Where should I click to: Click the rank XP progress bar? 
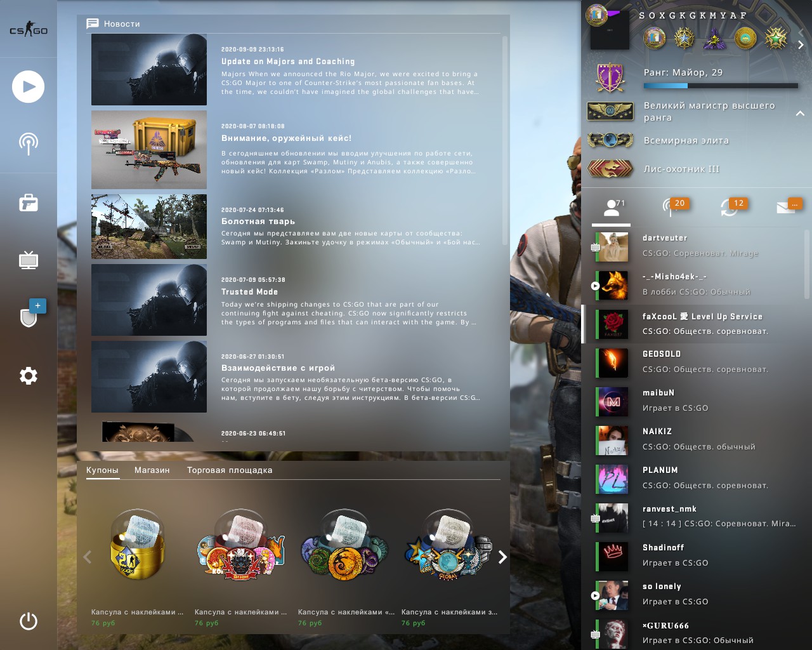pyautogui.click(x=721, y=86)
